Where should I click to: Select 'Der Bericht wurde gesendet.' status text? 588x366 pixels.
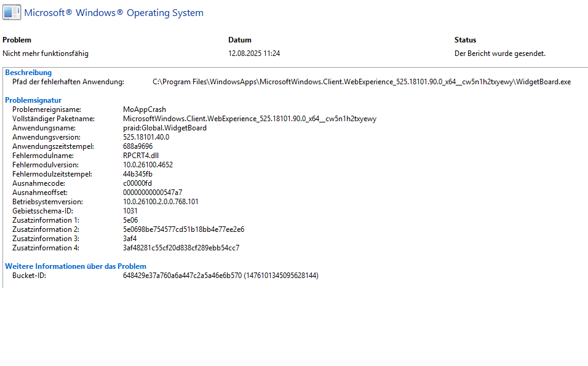(500, 54)
